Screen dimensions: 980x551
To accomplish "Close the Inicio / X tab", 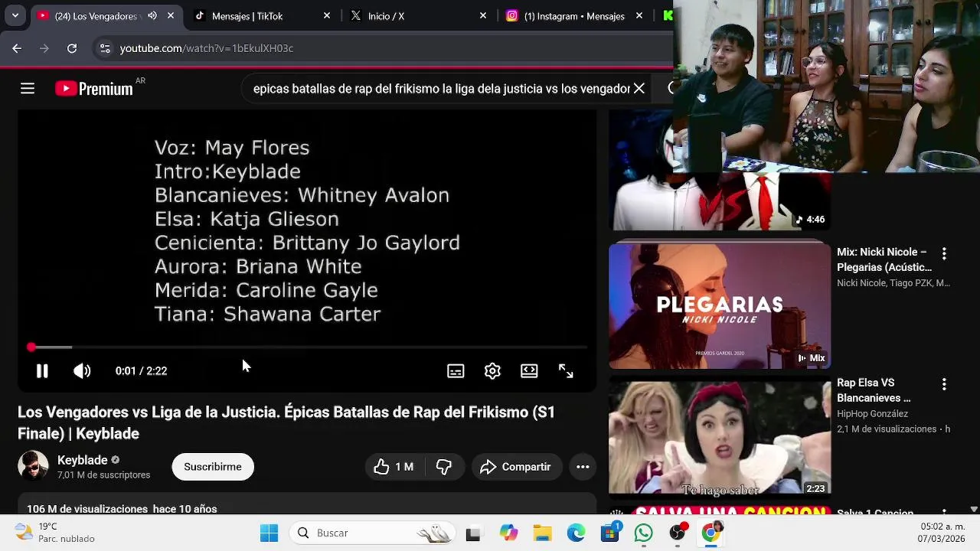I will click(x=483, y=15).
